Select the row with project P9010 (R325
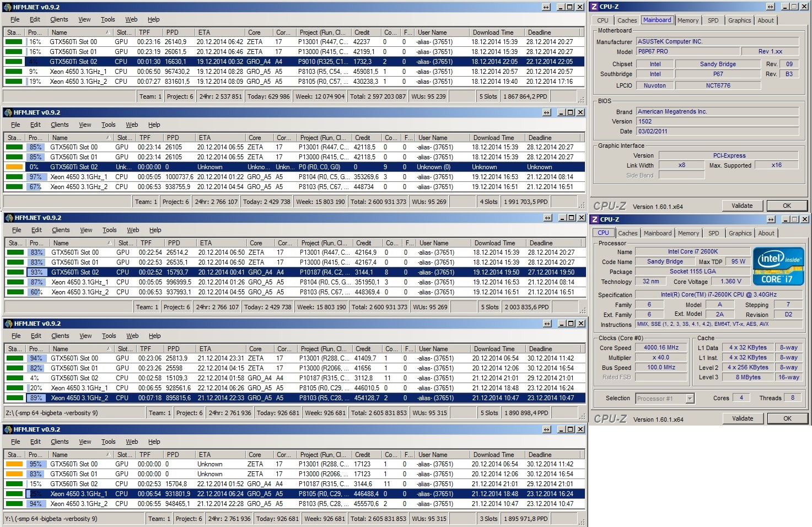The image size is (812, 527). (294, 62)
